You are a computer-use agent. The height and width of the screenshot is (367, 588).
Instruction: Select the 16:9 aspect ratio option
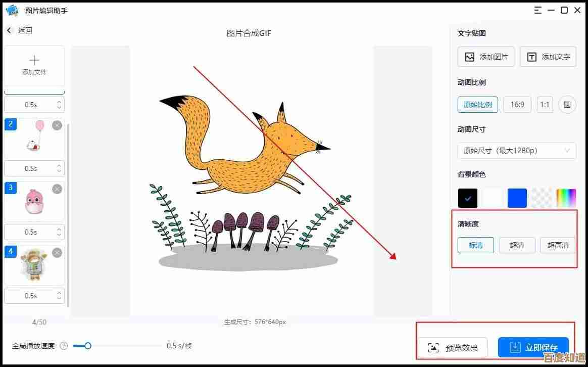tap(517, 105)
